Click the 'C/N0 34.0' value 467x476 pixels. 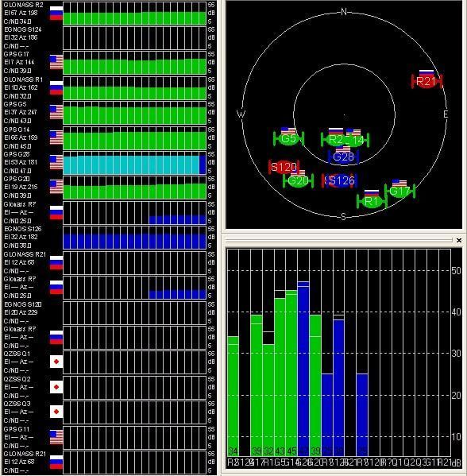(x=17, y=21)
